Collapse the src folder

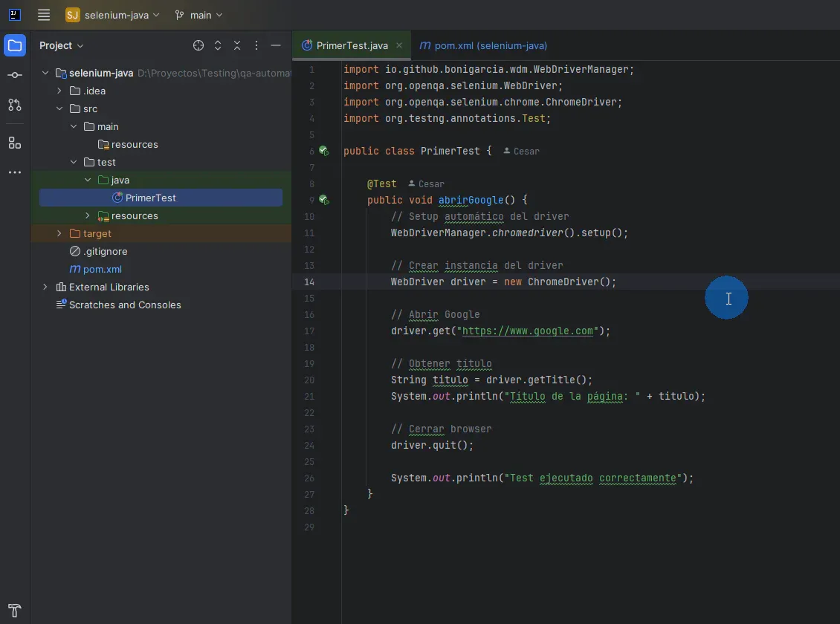[59, 108]
